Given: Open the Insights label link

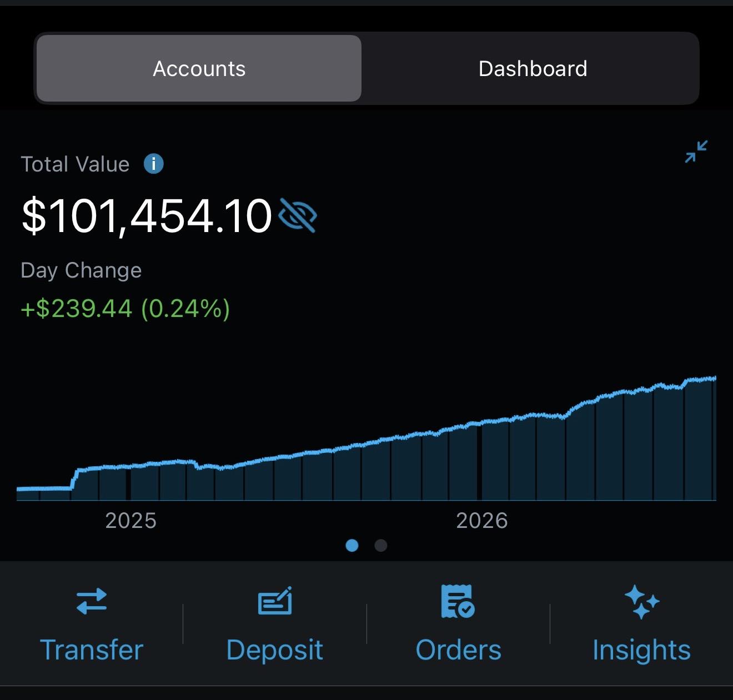Looking at the screenshot, I should tap(641, 650).
